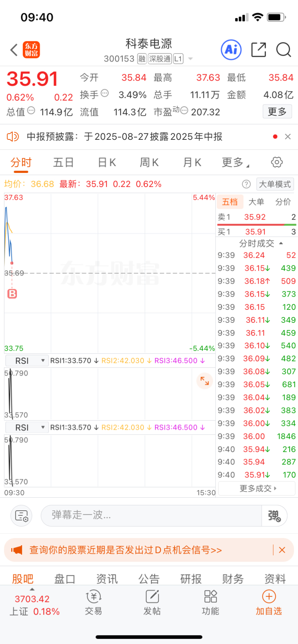The height and width of the screenshot is (644, 298).
Task: Tap the 36.24 52 trade row
Action: (x=257, y=255)
